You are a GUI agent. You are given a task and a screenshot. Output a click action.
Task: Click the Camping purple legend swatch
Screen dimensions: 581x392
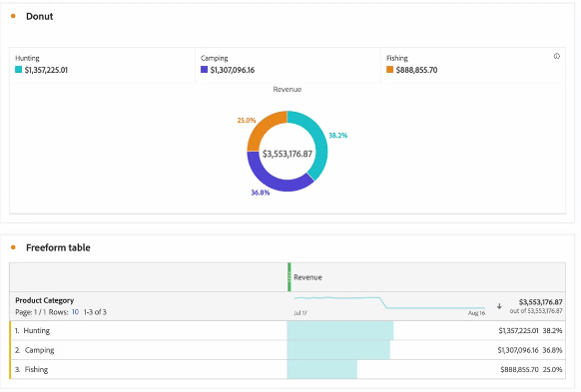(205, 69)
